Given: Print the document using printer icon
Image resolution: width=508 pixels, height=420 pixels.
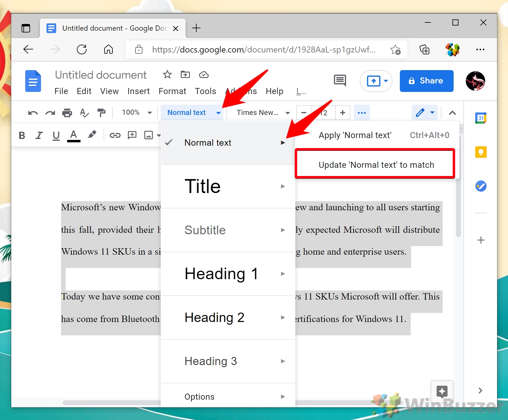Looking at the screenshot, I should pyautogui.click(x=67, y=113).
